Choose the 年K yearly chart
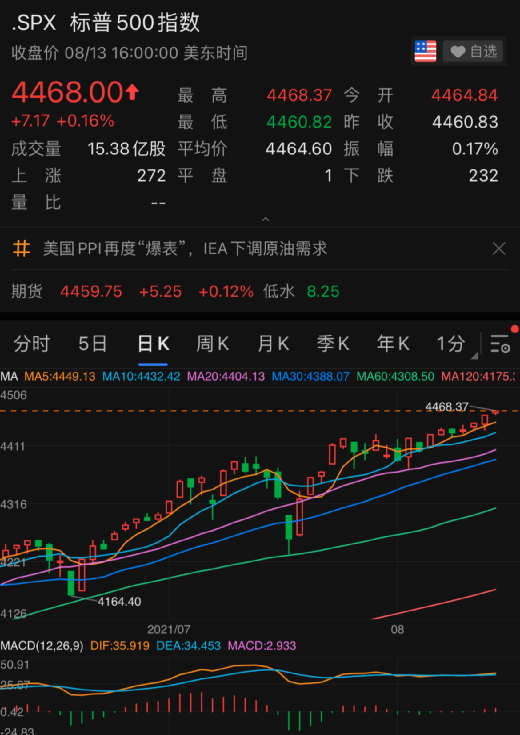This screenshot has height=735, width=520. pyautogui.click(x=393, y=344)
